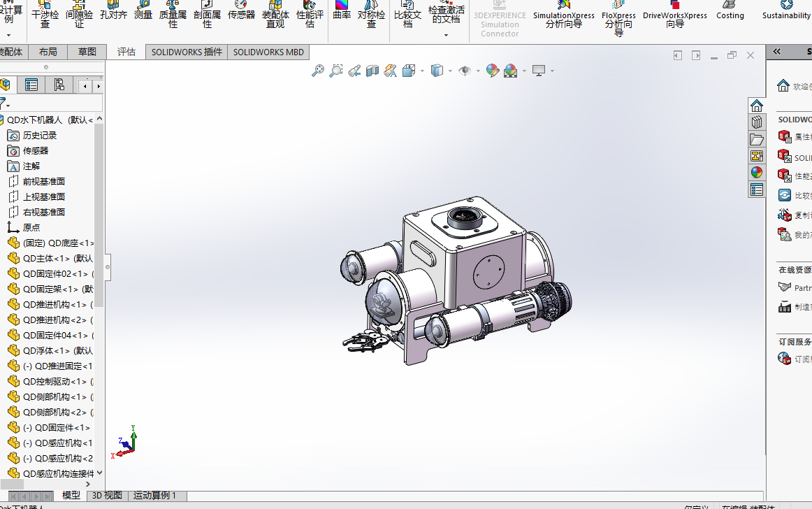Viewport: 812px width, 509px height.
Task: Select the 模型 (Model) bottom tab
Action: point(71,496)
